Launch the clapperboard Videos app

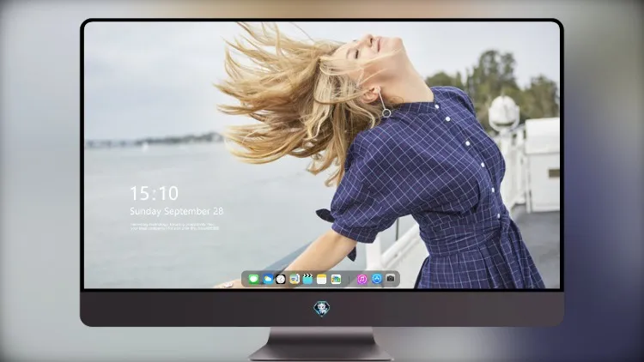click(307, 280)
